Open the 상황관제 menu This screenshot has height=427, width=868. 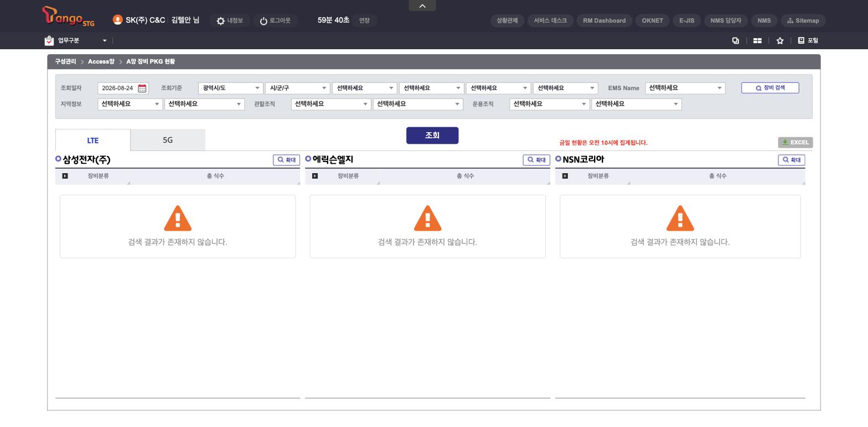tap(507, 20)
